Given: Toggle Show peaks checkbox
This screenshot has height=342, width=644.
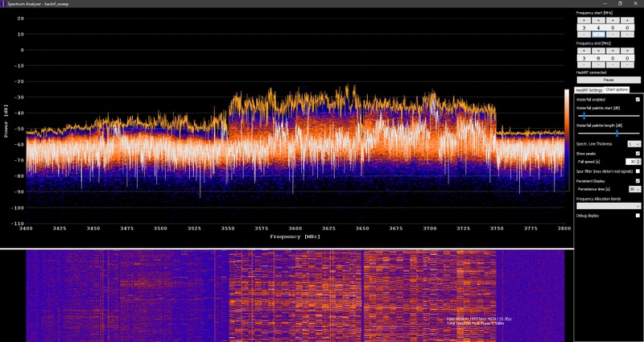Looking at the screenshot, I should click(x=638, y=153).
